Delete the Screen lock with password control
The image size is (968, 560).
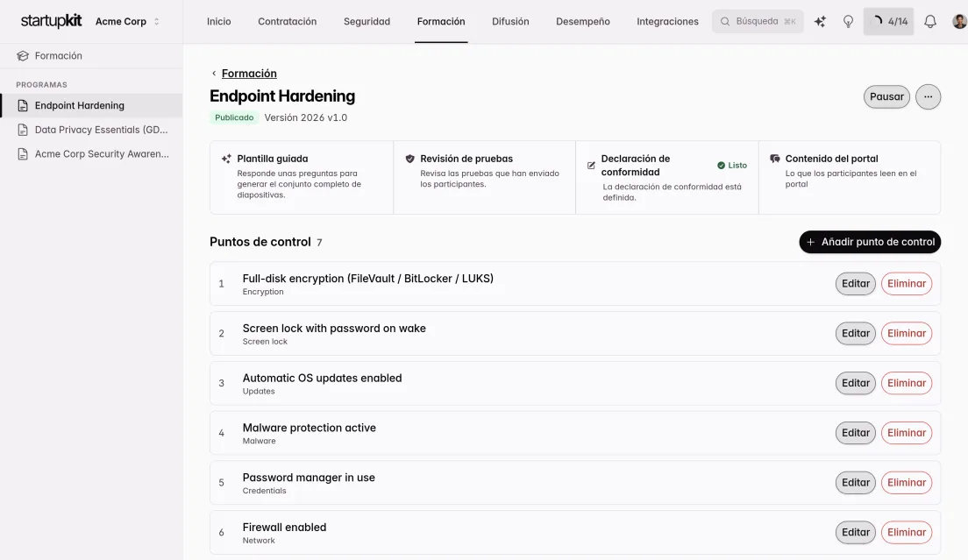907,333
